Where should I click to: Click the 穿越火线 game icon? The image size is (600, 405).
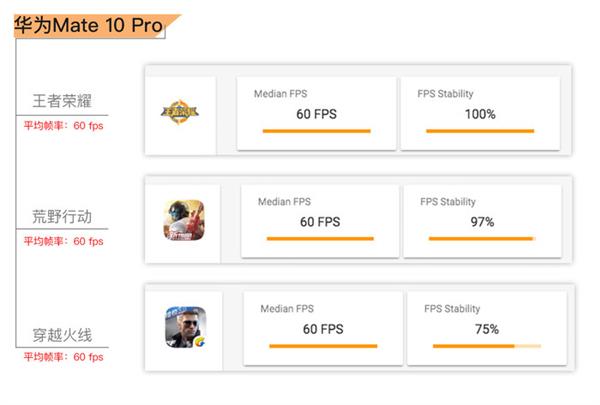coord(186,327)
